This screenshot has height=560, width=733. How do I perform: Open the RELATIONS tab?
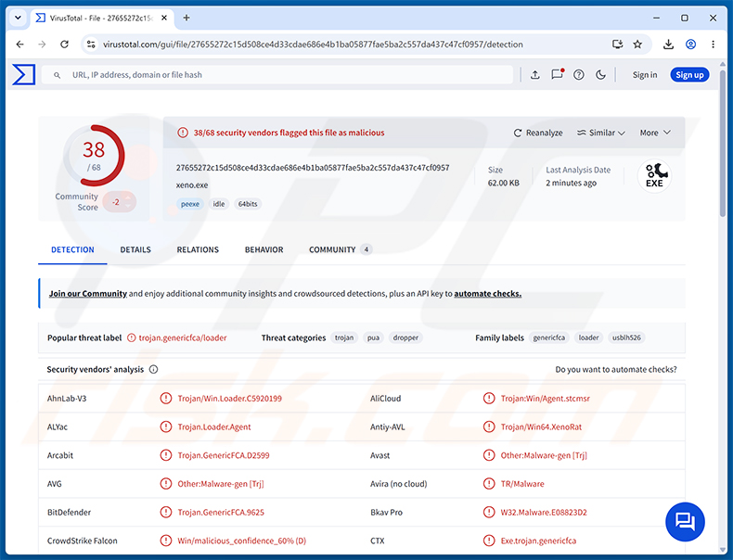[198, 250]
